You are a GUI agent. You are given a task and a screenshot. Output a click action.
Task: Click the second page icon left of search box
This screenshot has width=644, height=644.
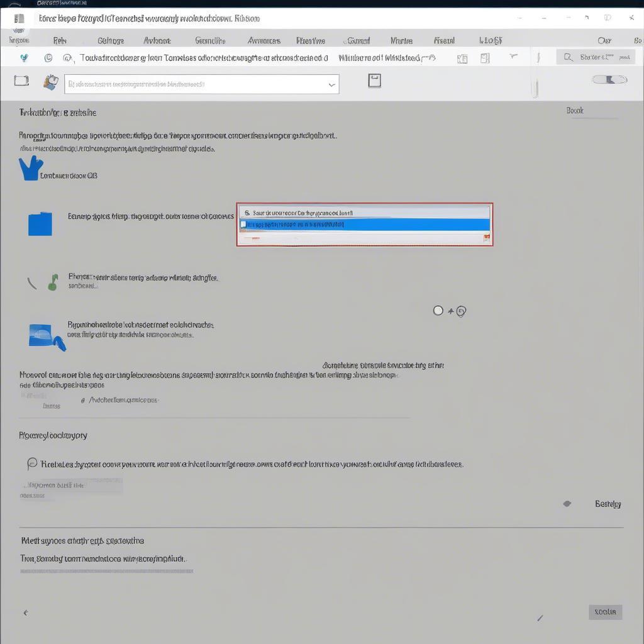click(485, 58)
